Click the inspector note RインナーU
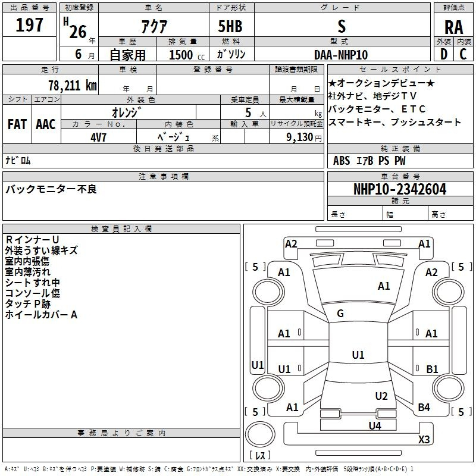The height and width of the screenshot is (476, 476). click(x=32, y=240)
